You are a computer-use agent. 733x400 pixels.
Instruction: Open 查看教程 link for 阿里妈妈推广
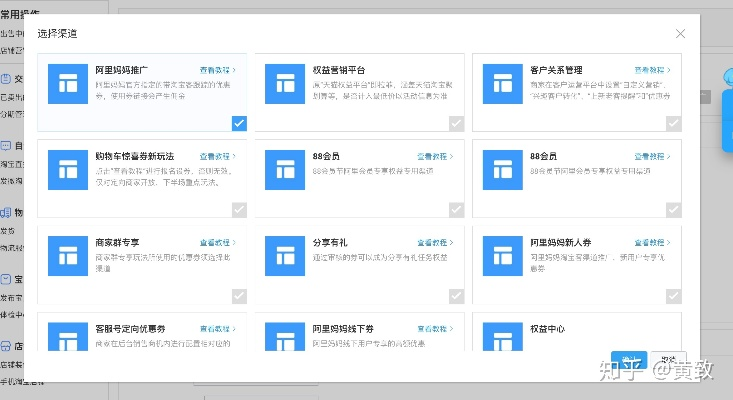pyautogui.click(x=218, y=70)
